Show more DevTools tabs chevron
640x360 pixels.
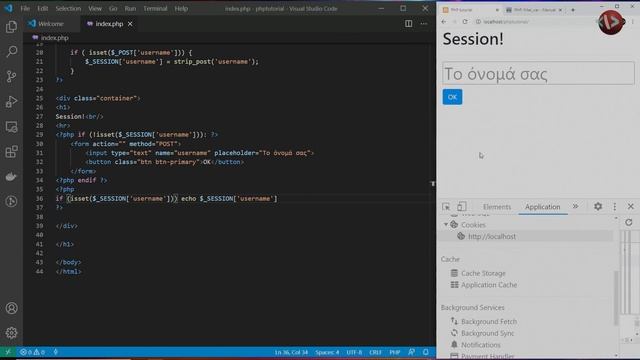576,207
